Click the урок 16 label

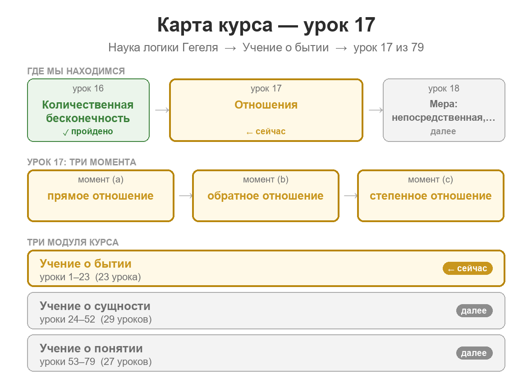[88, 89]
